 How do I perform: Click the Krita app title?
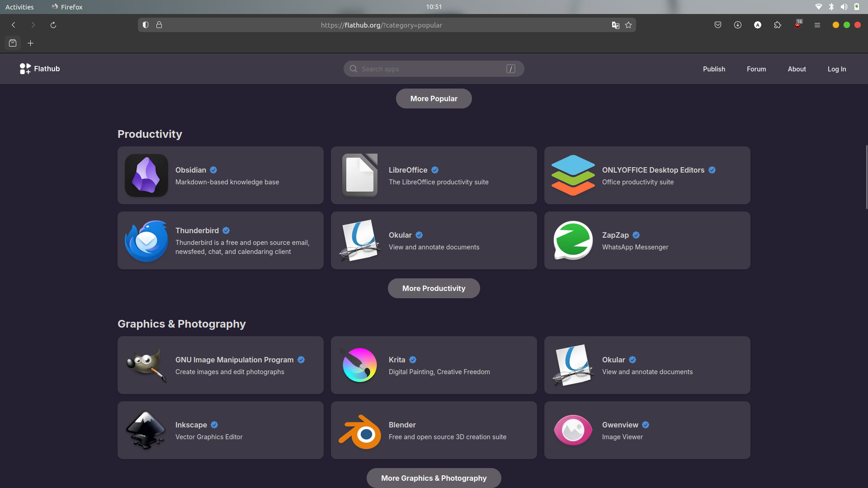[397, 360]
